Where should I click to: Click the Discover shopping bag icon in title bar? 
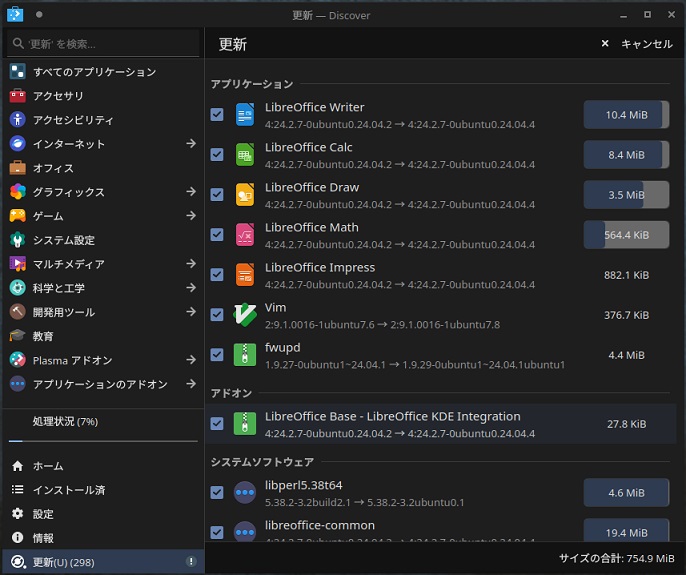tap(15, 14)
